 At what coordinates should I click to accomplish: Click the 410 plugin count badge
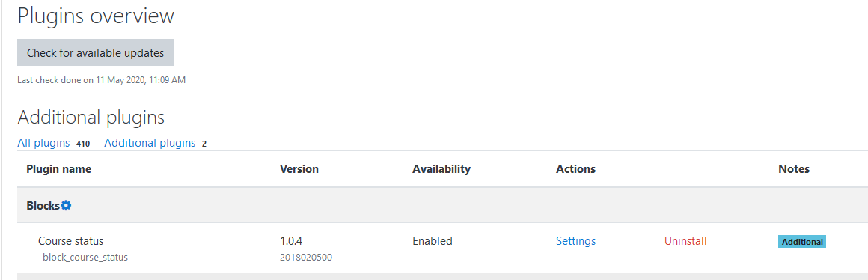click(x=83, y=144)
